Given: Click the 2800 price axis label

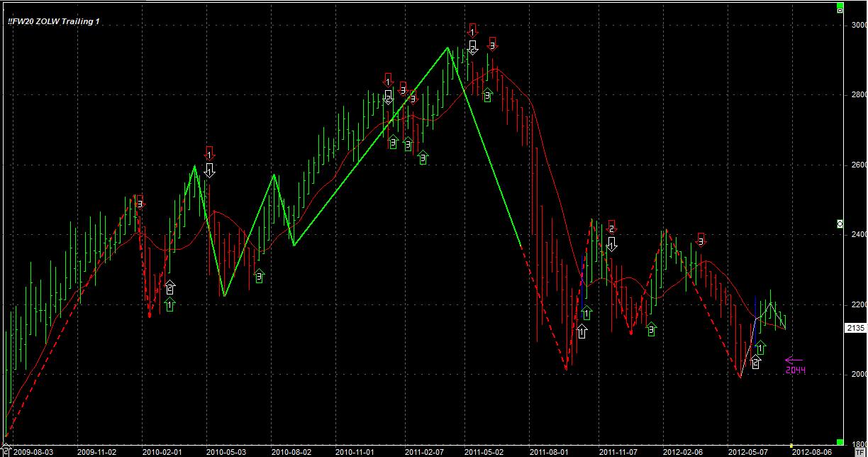Looking at the screenshot, I should (858, 94).
